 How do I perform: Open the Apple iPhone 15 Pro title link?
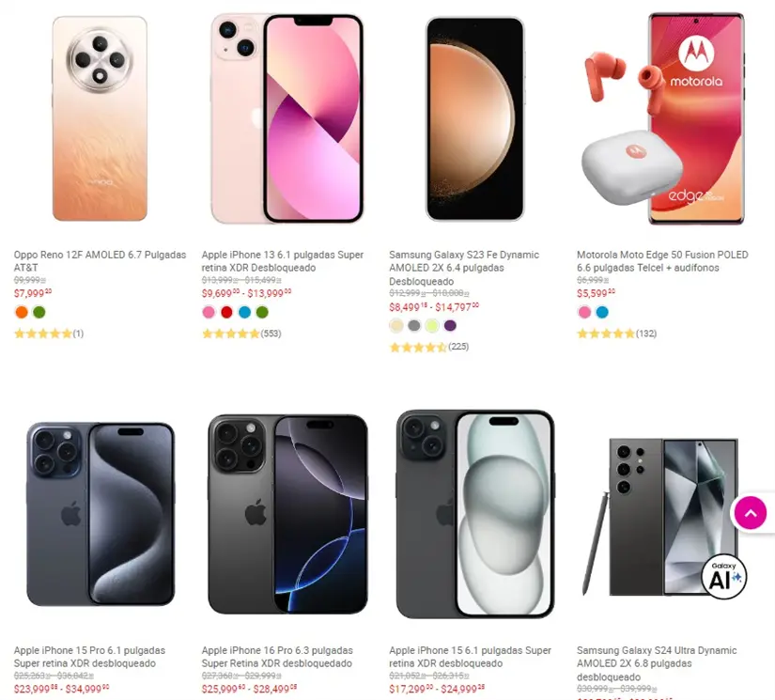(89, 657)
